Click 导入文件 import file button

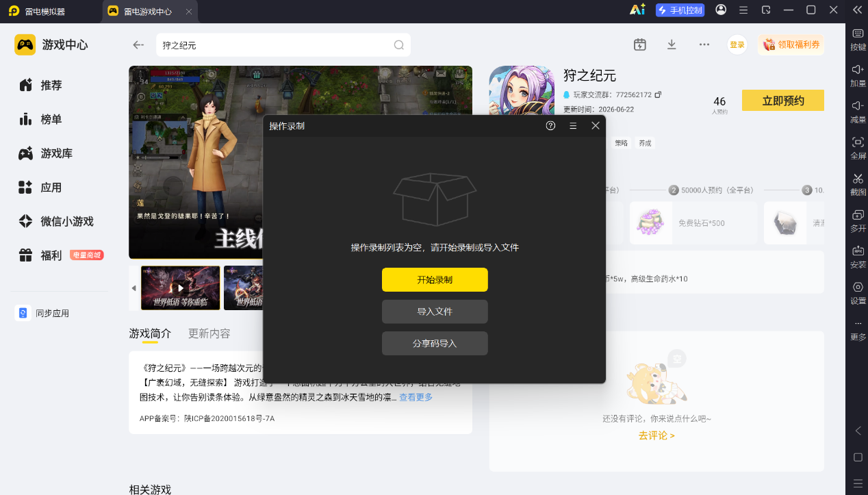click(x=435, y=312)
